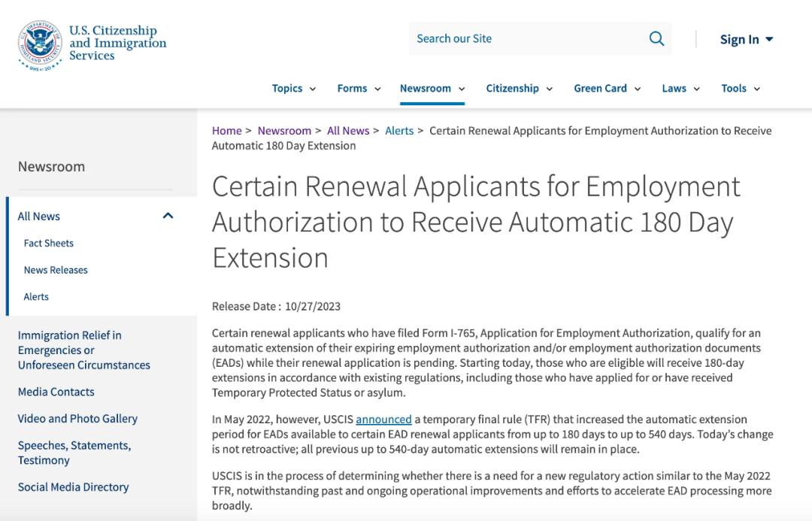
Task: Open Media Contacts in the sidebar
Action: pyautogui.click(x=56, y=392)
